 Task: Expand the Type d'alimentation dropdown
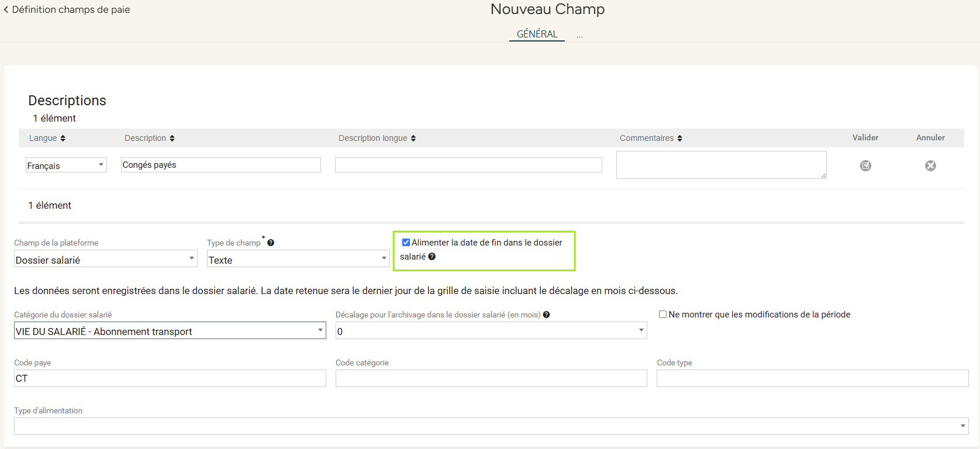pos(491,426)
